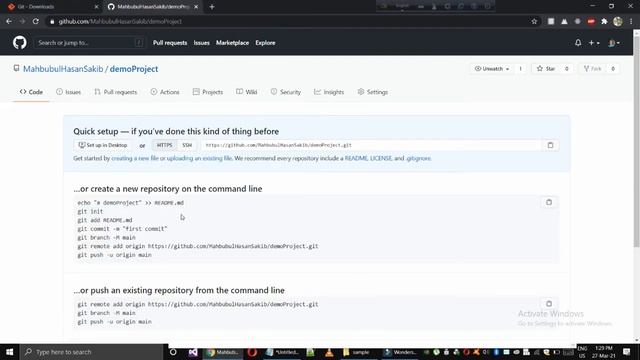The height and width of the screenshot is (360, 640).
Task: Open the repository Issues tab
Action: 69,92
